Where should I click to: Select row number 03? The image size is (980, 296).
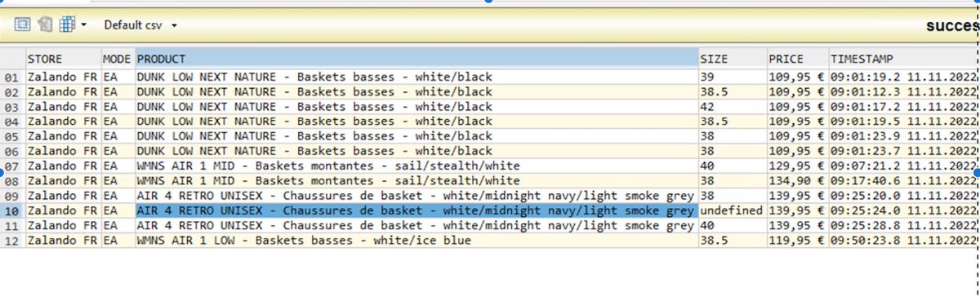click(x=12, y=106)
